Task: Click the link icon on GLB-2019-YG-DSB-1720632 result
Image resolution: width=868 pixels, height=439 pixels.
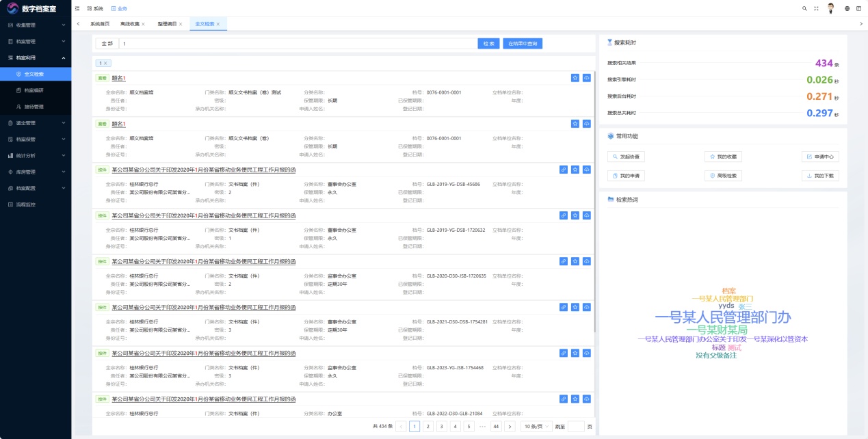Action: pos(564,215)
